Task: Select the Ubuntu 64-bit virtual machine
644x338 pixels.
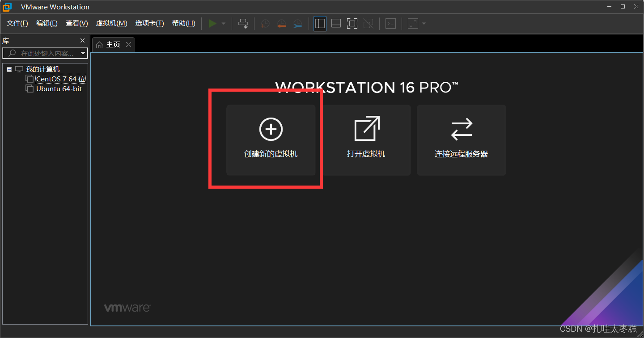Action: (x=59, y=89)
